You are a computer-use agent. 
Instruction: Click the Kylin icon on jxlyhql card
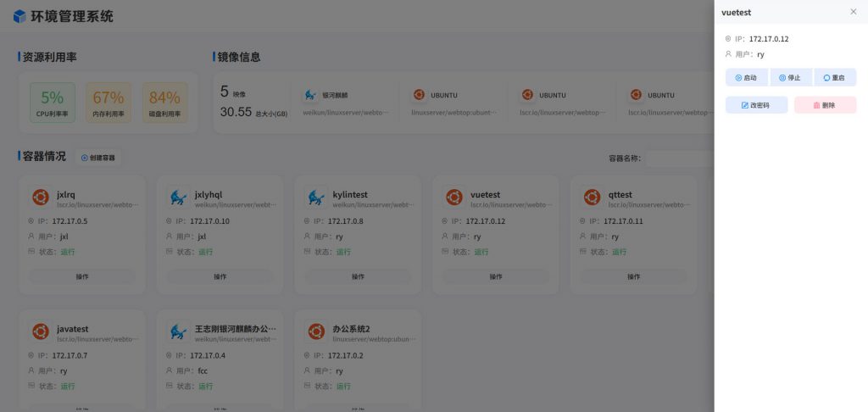(178, 198)
